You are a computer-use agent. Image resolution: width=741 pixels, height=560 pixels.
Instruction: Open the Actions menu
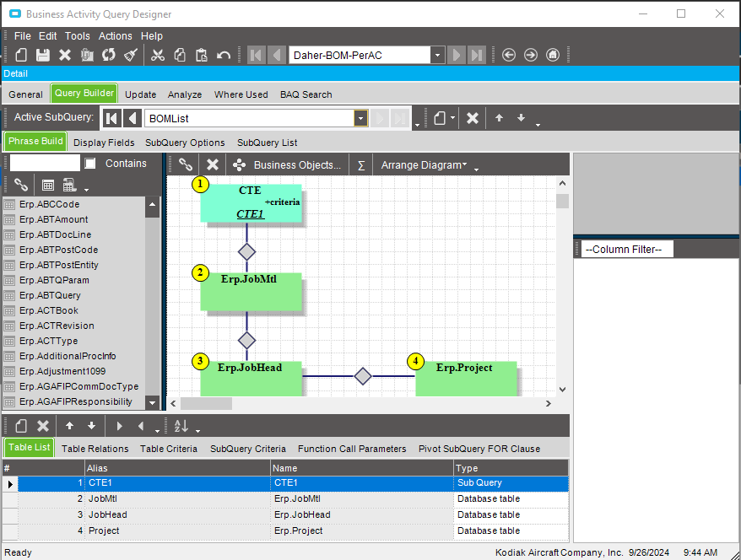pos(115,36)
